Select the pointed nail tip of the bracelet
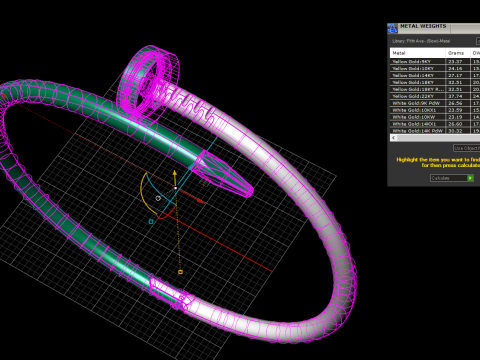480x360 pixels. pos(225,176)
